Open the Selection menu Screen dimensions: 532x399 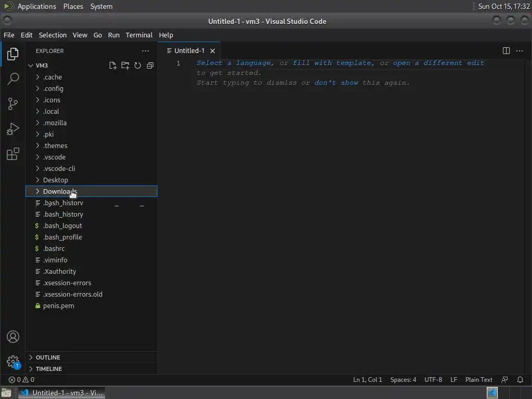52,35
